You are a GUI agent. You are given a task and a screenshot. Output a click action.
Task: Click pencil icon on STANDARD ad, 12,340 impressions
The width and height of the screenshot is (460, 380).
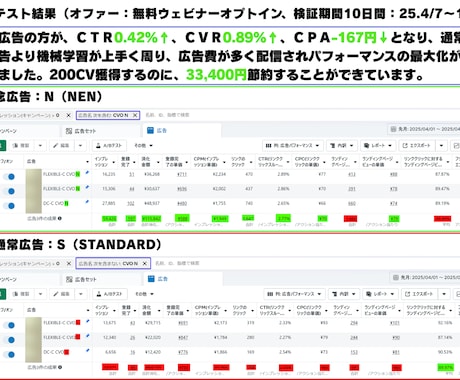pyautogui.click(x=87, y=336)
